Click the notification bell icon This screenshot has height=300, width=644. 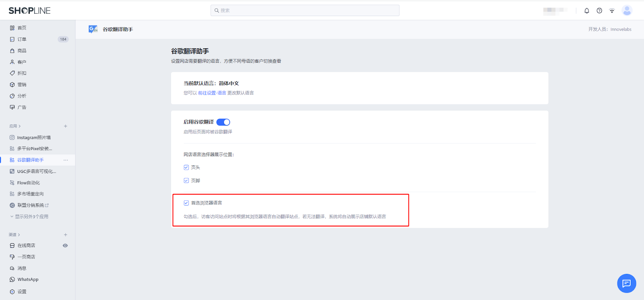tap(586, 11)
